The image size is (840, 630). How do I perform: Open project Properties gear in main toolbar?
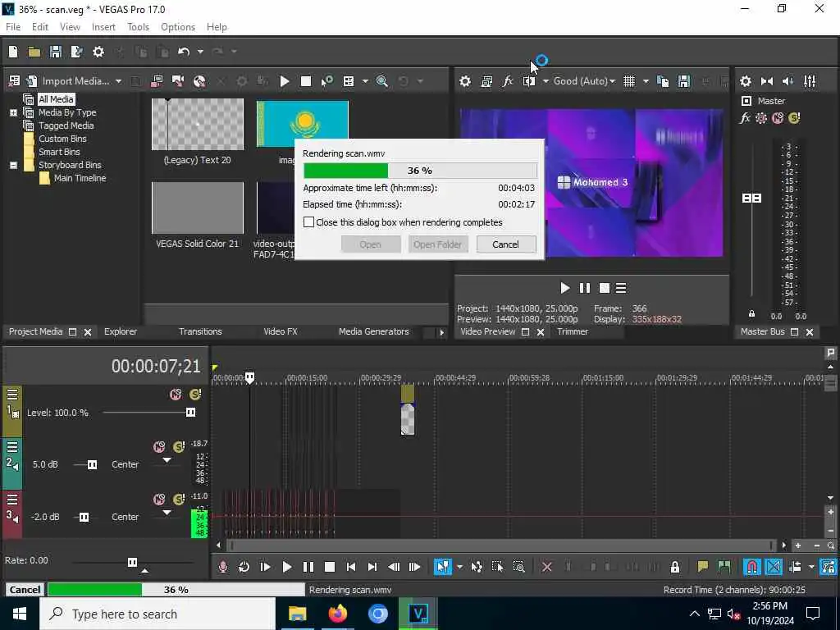[98, 52]
